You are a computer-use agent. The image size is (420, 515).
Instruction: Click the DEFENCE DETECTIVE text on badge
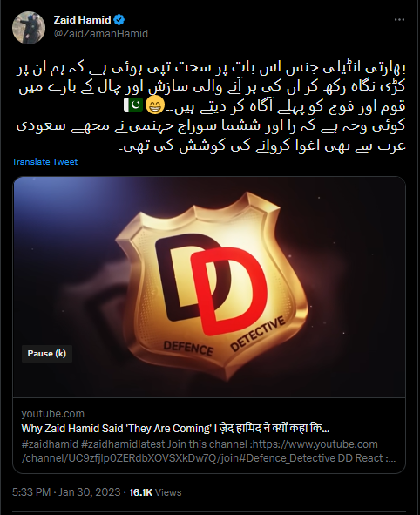[x=224, y=337]
